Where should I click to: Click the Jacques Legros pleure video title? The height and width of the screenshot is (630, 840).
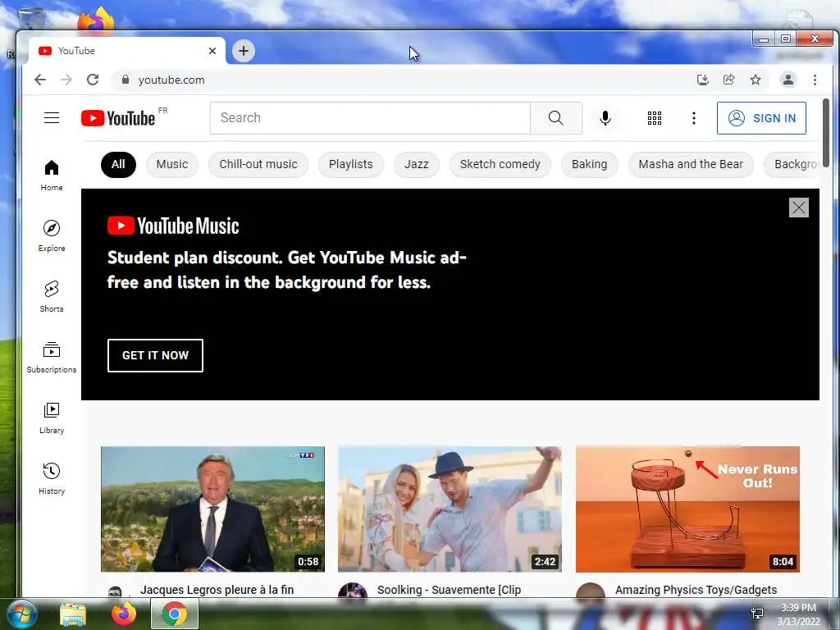[x=217, y=590]
